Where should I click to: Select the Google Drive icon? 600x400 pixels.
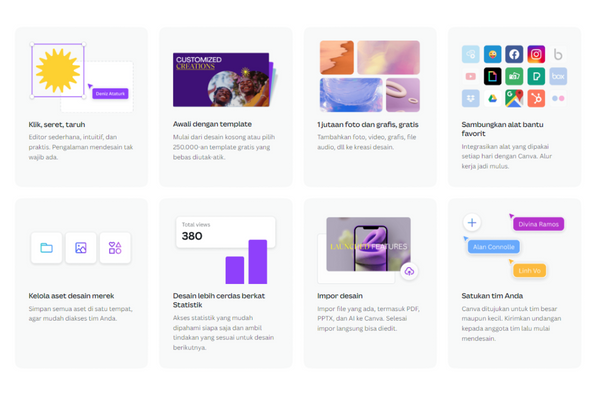coord(492,98)
